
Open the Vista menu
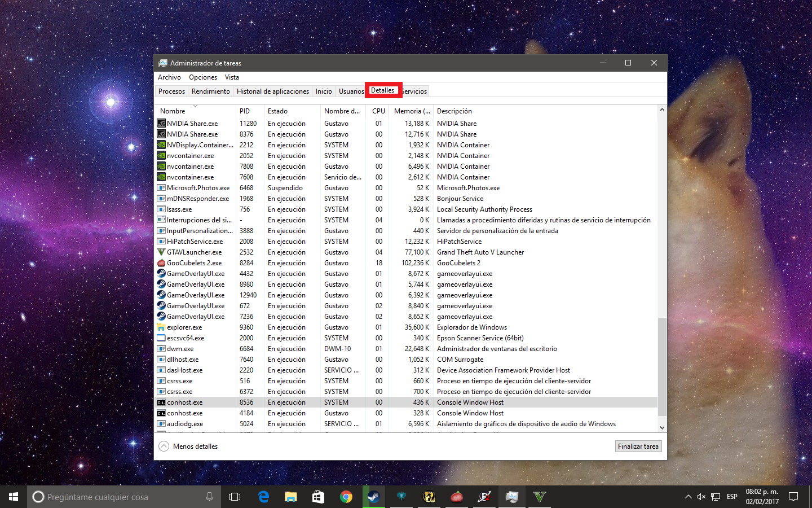(x=232, y=77)
